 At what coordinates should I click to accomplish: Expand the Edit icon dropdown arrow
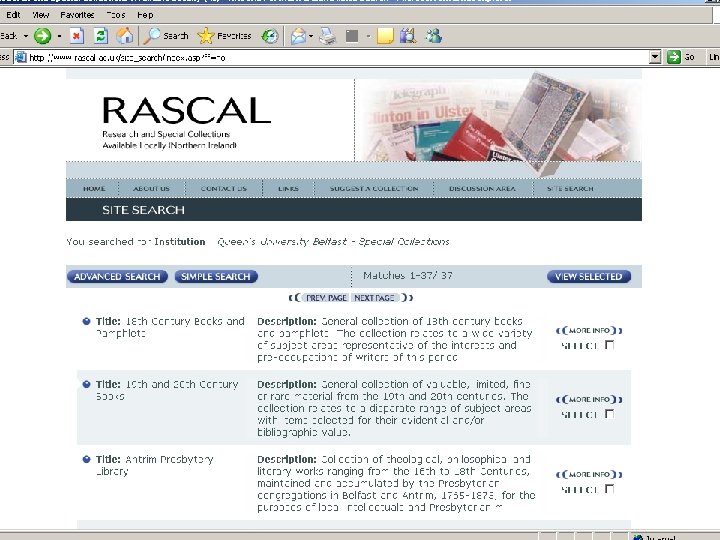pos(368,36)
